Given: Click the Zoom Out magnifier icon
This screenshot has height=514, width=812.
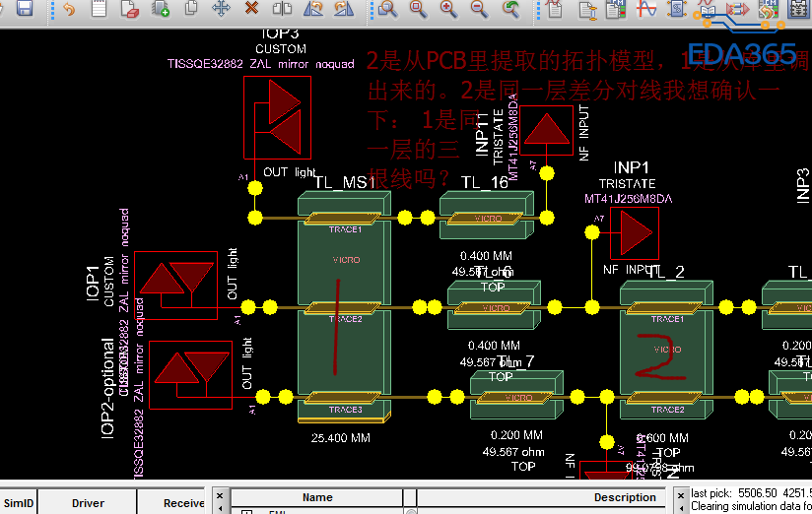Looking at the screenshot, I should (x=479, y=9).
